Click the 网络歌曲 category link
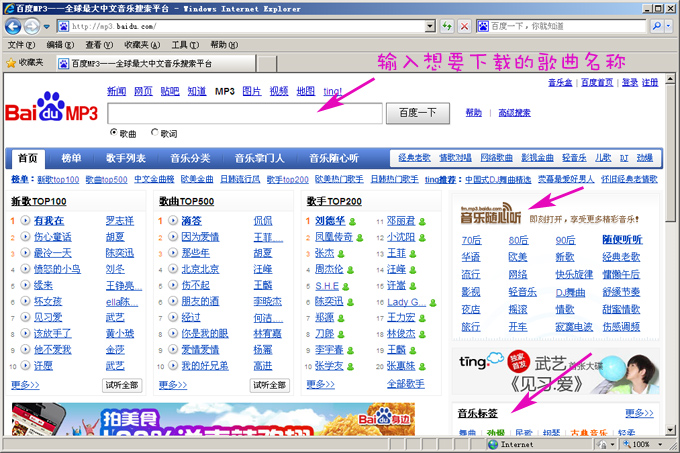The image size is (680, 453). (x=497, y=158)
